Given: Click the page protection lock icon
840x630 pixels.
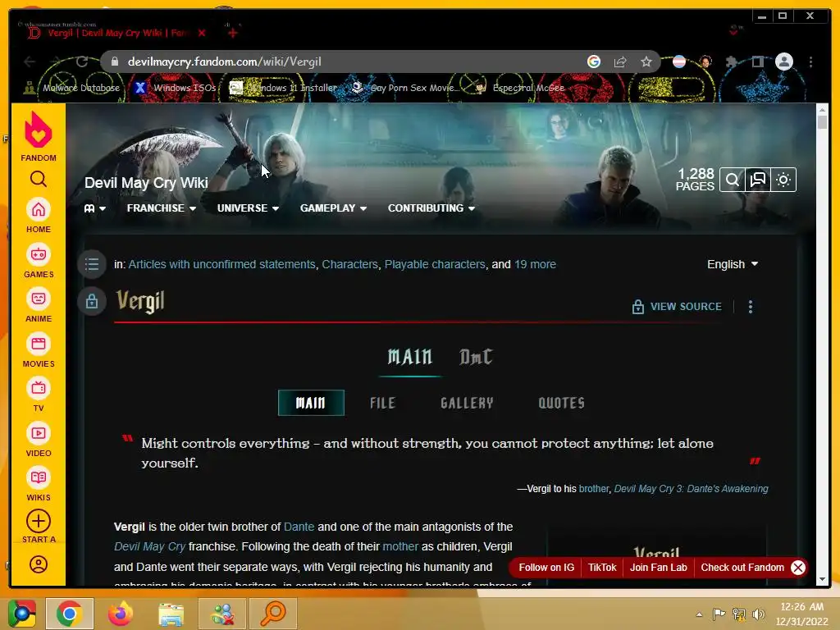Looking at the screenshot, I should [x=92, y=301].
